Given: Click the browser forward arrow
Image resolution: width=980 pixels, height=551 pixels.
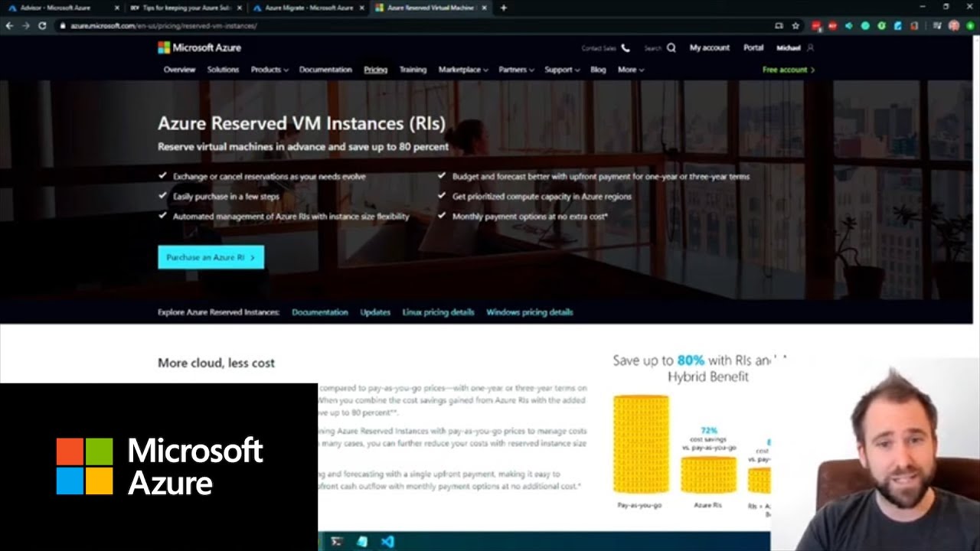Looking at the screenshot, I should coord(25,25).
